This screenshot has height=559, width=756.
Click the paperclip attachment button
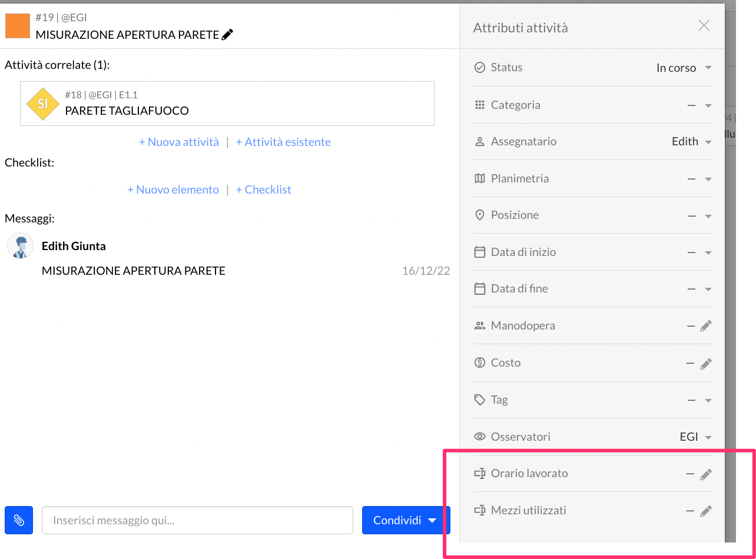19,520
